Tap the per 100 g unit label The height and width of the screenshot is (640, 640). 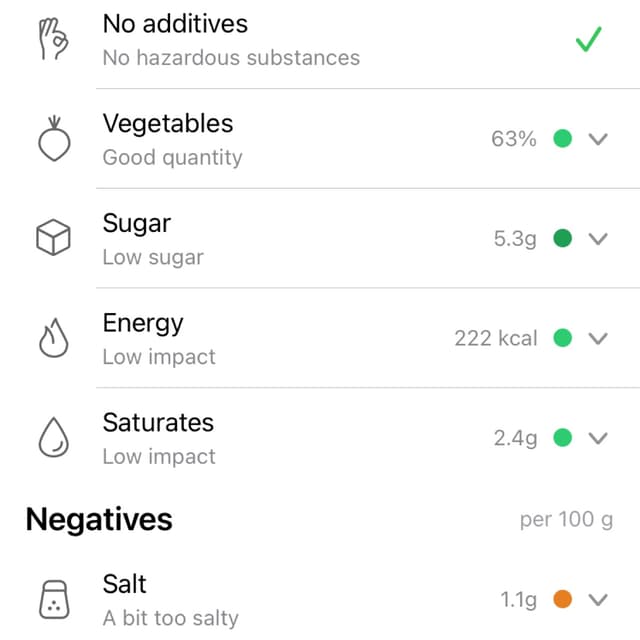tap(567, 520)
